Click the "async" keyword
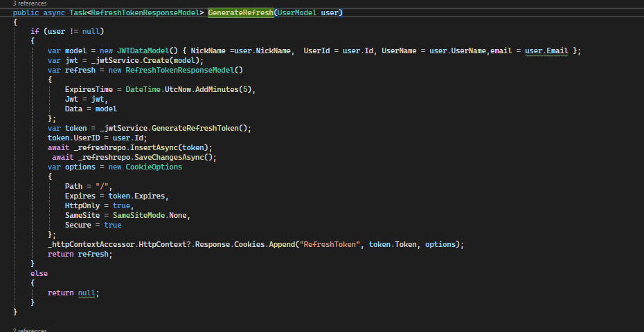The width and height of the screenshot is (644, 332). 54,12
